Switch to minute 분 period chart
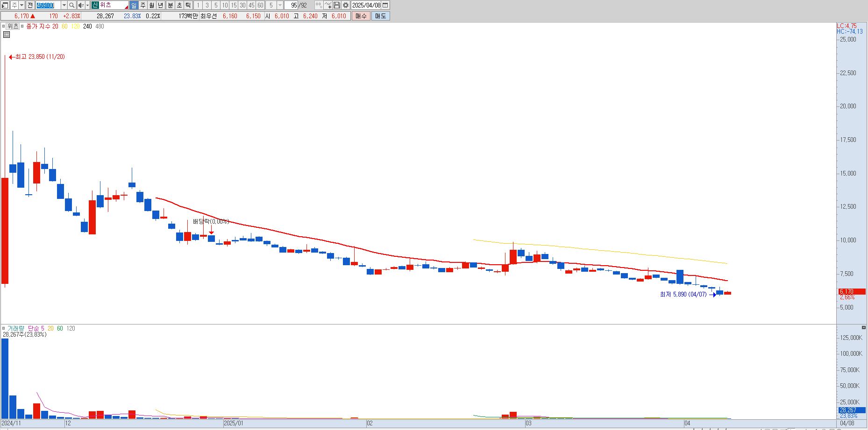The image size is (868, 430). coord(170,5)
